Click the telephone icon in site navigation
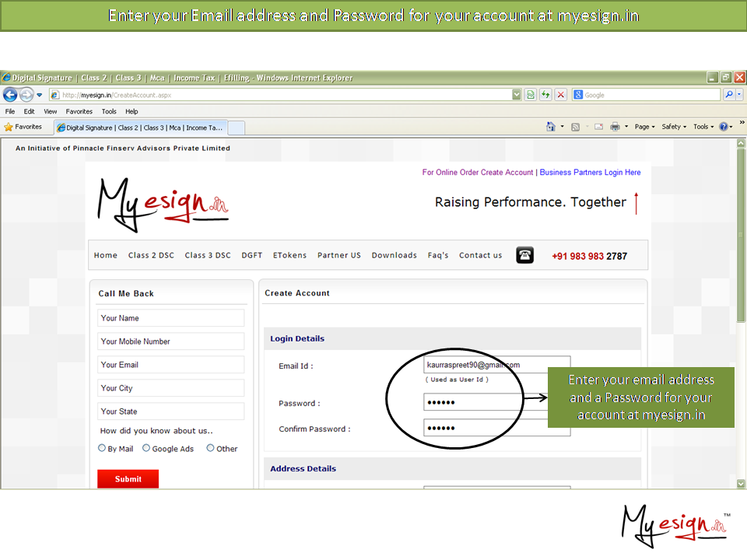This screenshot has height=560, width=747. 524,255
